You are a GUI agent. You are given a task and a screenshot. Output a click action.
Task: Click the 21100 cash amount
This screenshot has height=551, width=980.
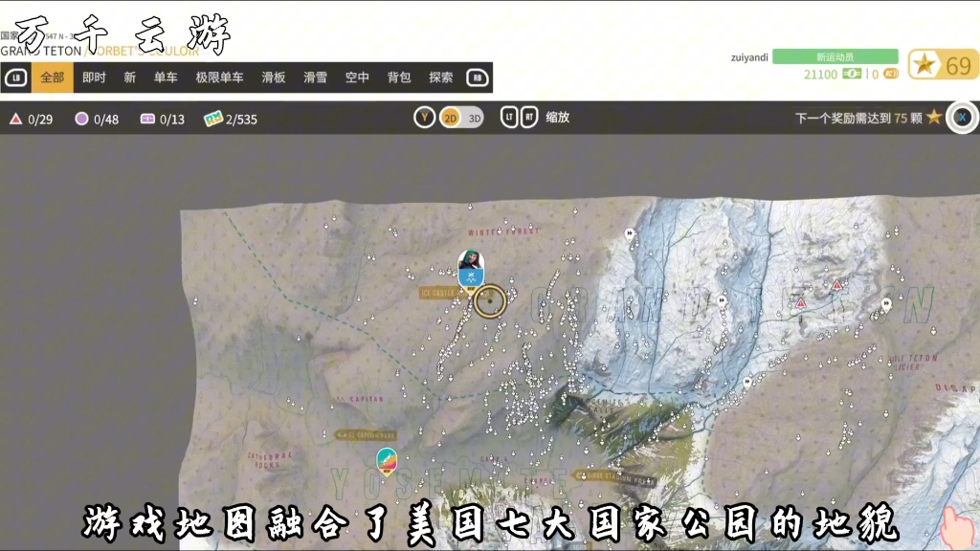click(x=820, y=75)
